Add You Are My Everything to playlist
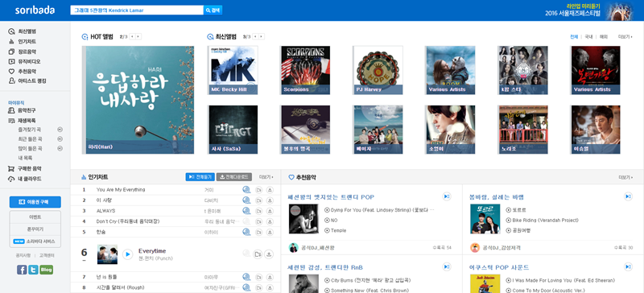Image resolution: width=644 pixels, height=293 pixels. 258,190
